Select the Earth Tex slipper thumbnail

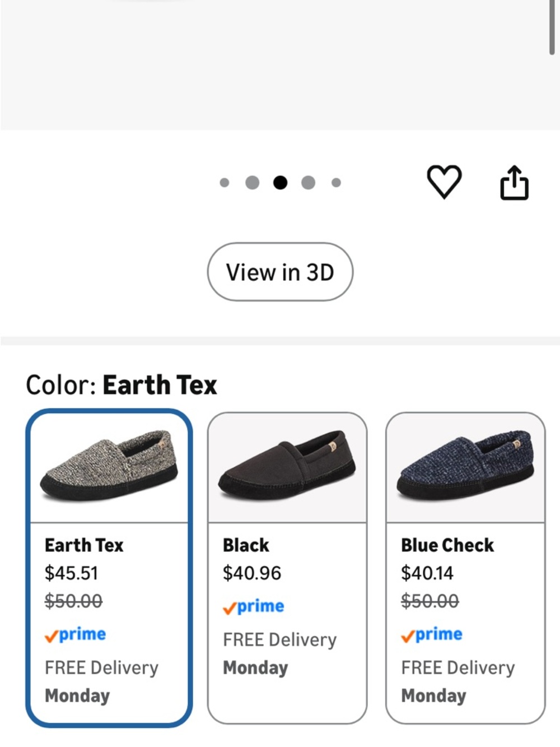click(109, 467)
